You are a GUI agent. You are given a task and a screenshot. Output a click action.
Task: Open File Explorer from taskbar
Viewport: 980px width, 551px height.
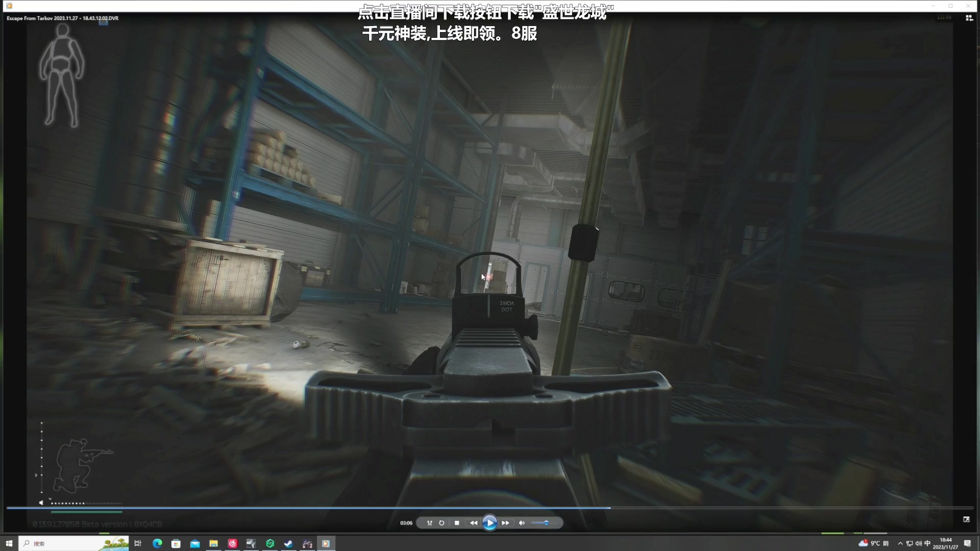(x=213, y=543)
